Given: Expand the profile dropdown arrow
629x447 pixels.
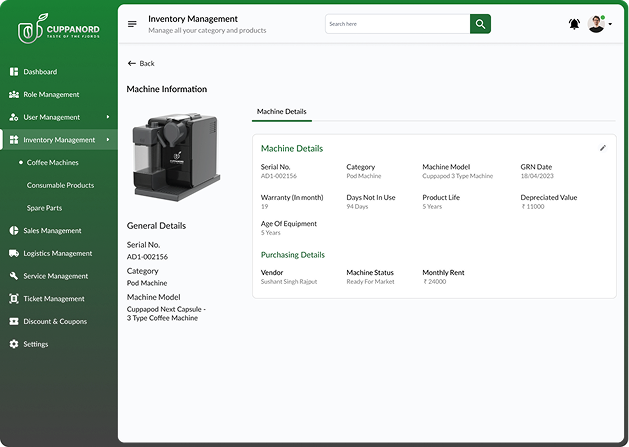Looking at the screenshot, I should [x=610, y=24].
